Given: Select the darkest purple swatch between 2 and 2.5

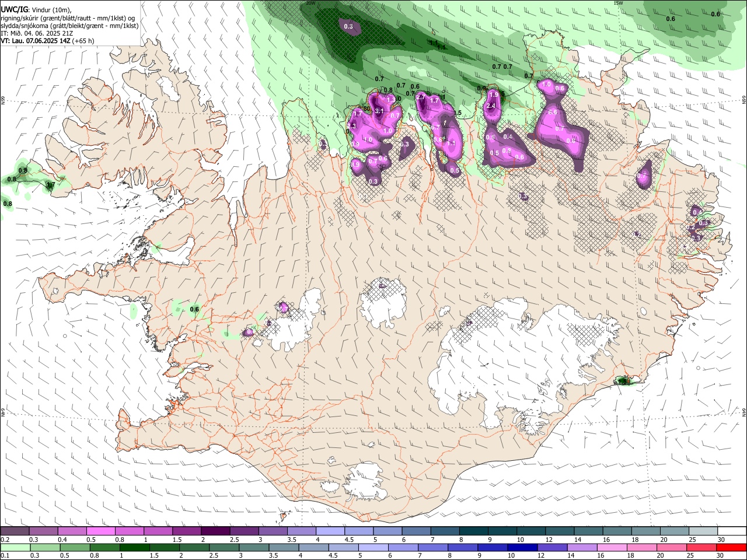Looking at the screenshot, I should coord(215,531).
